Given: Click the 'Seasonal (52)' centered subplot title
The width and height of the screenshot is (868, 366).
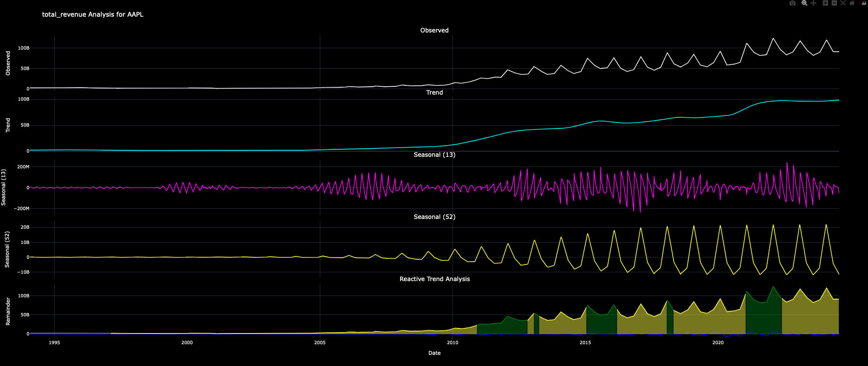Looking at the screenshot, I should 434,217.
